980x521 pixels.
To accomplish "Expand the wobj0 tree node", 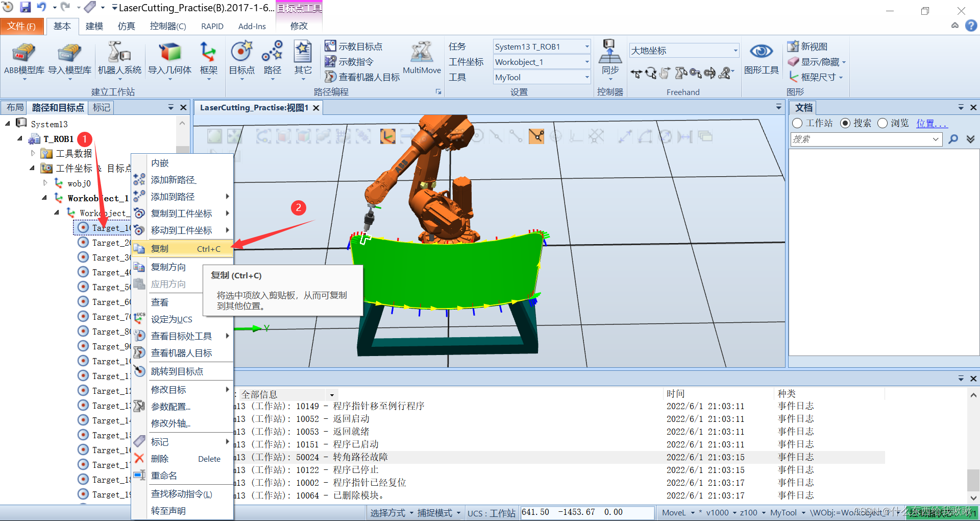I will click(45, 182).
